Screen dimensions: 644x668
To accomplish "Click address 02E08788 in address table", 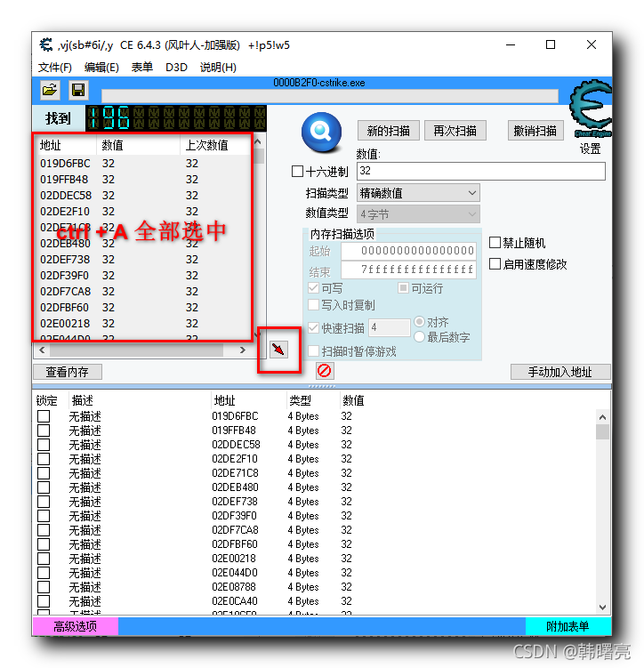I will tap(233, 587).
